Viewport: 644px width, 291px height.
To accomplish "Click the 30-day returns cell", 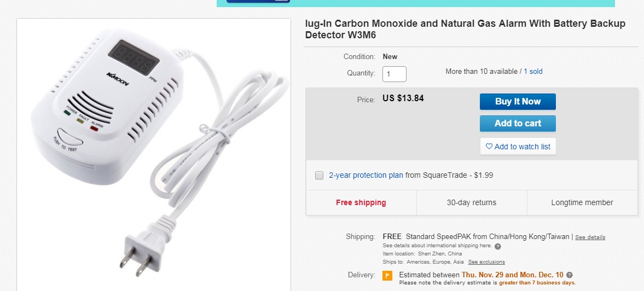I will (472, 202).
